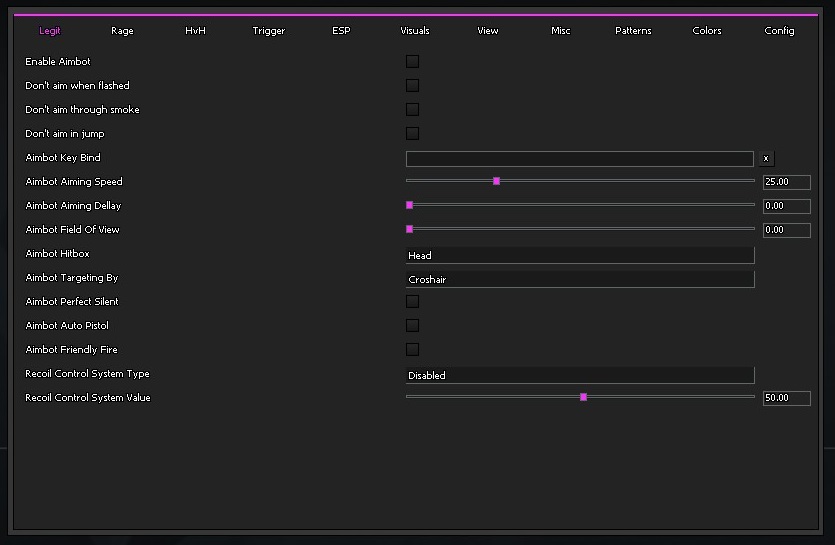
Task: Click the Recoil Control System Value slider handle
Action: click(x=583, y=397)
